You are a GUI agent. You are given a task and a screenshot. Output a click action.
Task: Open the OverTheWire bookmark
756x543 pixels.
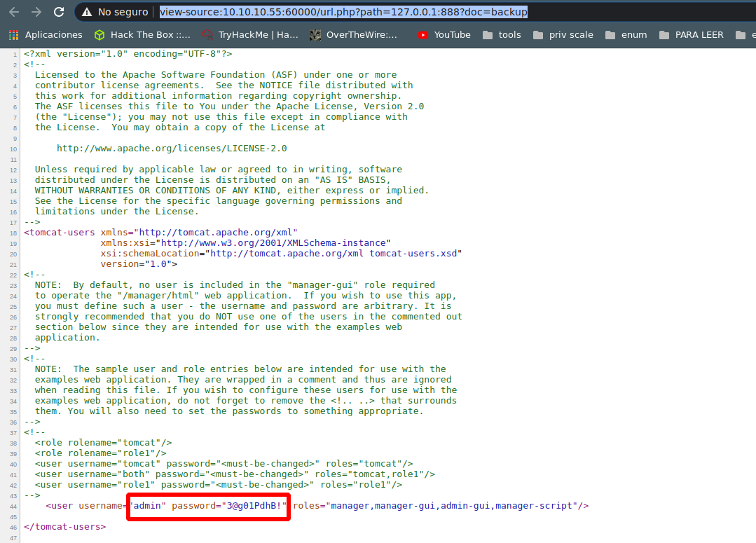353,35
